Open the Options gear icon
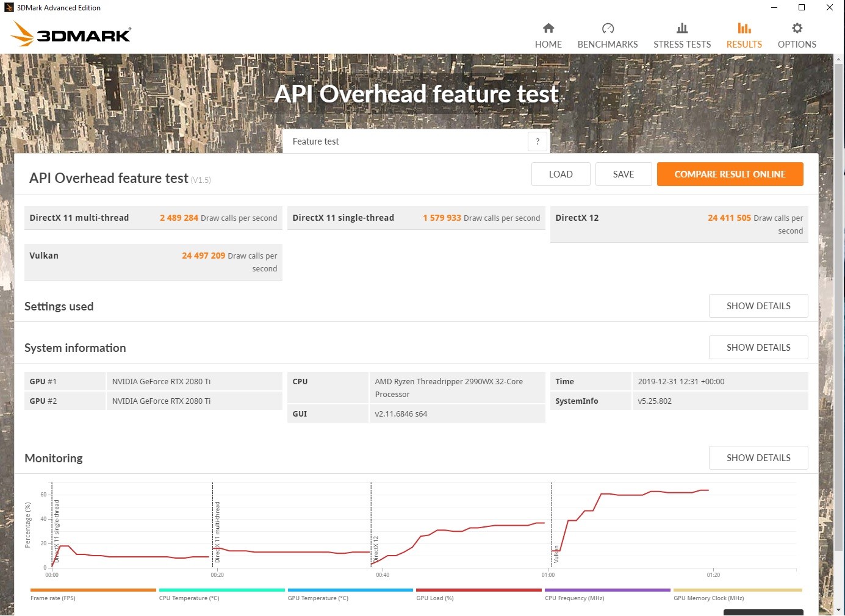 pyautogui.click(x=797, y=28)
